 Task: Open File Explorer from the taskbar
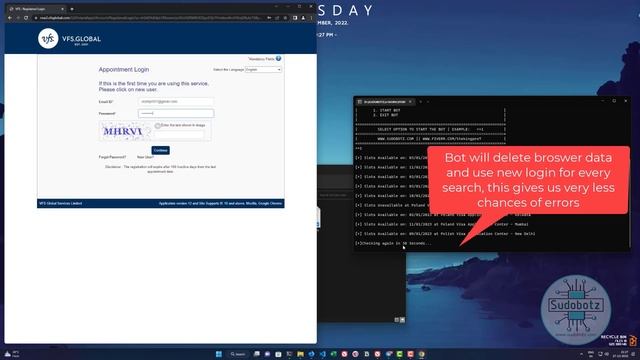tap(300, 354)
